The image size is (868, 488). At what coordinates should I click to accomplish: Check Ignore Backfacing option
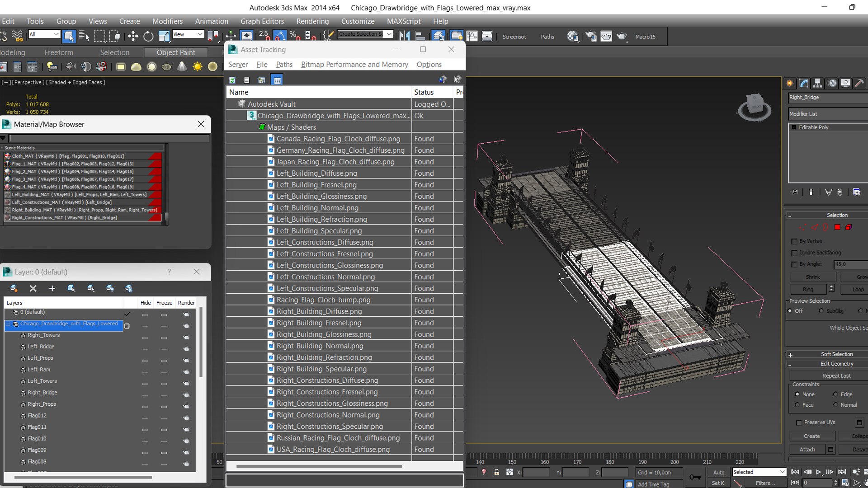click(794, 253)
